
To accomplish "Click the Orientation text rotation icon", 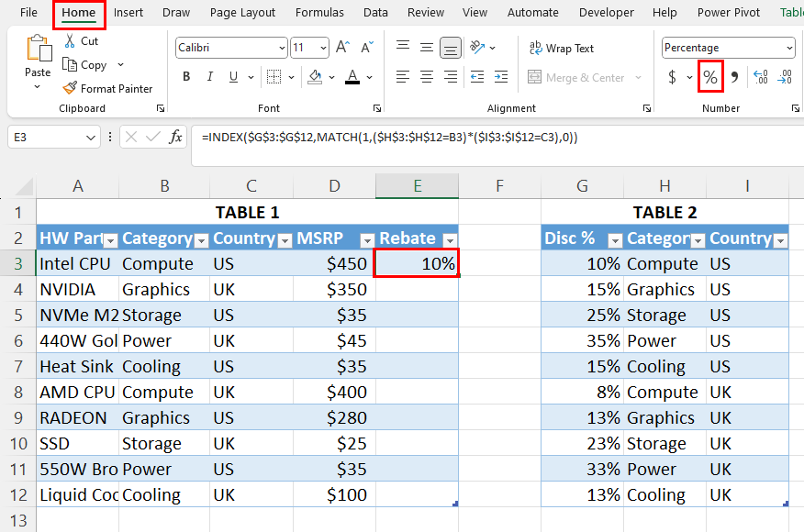I will coord(478,48).
